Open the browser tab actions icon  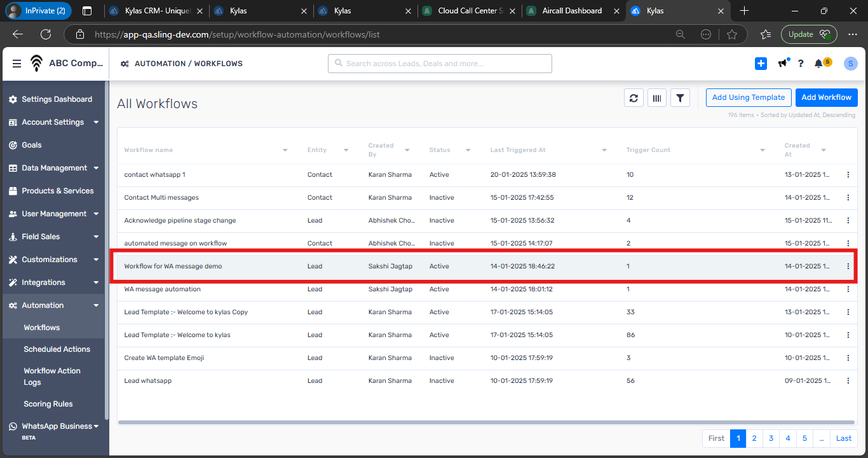point(87,11)
